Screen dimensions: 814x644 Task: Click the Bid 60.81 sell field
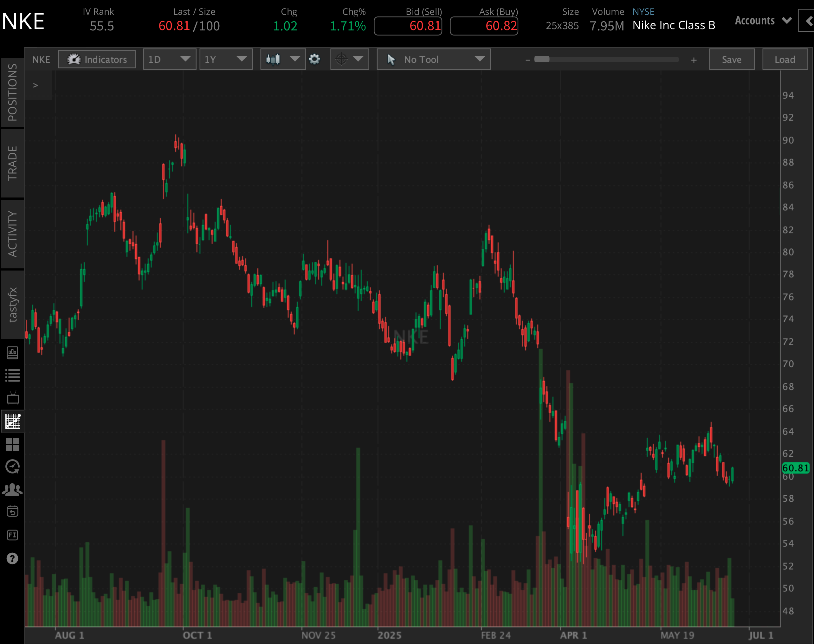pos(408,26)
